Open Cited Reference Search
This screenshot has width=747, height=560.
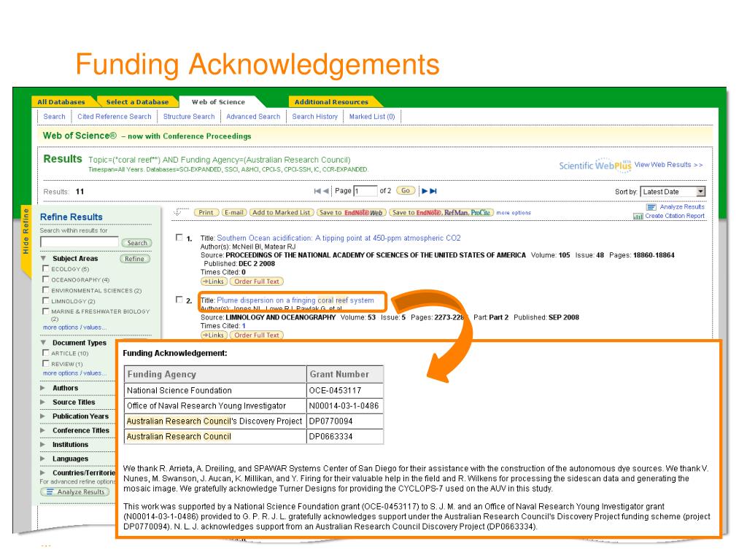115,117
